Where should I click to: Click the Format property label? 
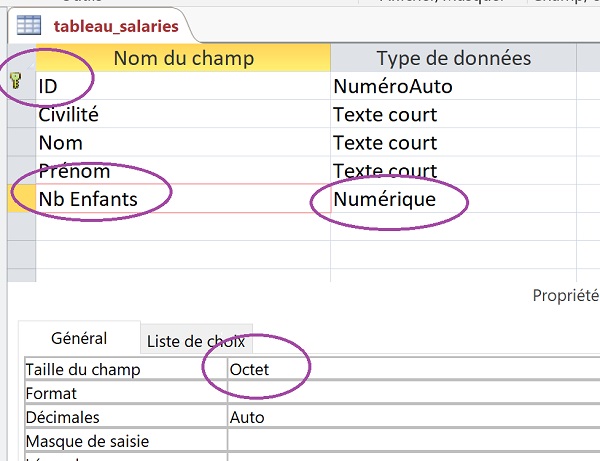126,393
